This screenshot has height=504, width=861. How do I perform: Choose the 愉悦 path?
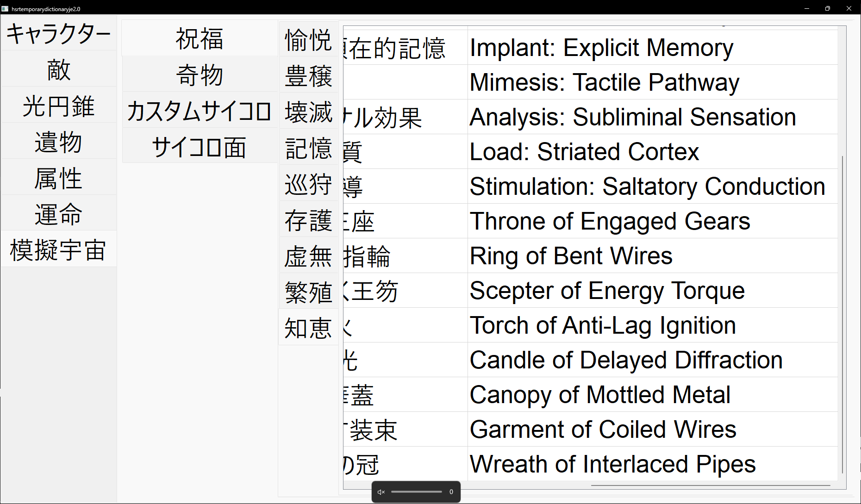[308, 40]
